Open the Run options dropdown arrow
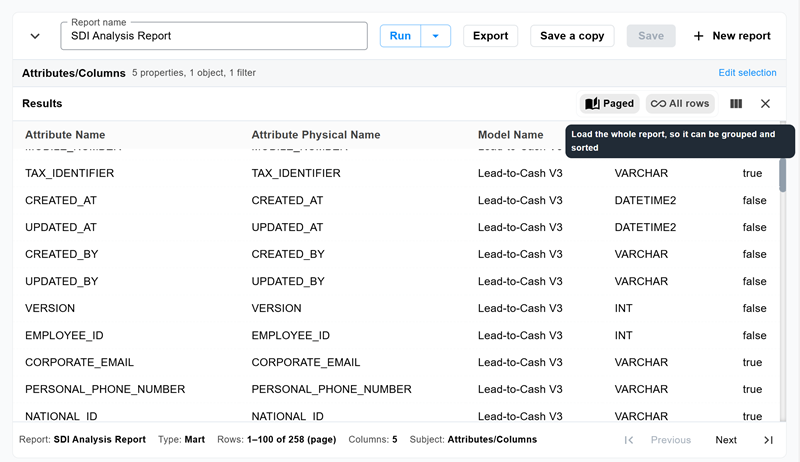The height and width of the screenshot is (462, 800). pos(436,36)
